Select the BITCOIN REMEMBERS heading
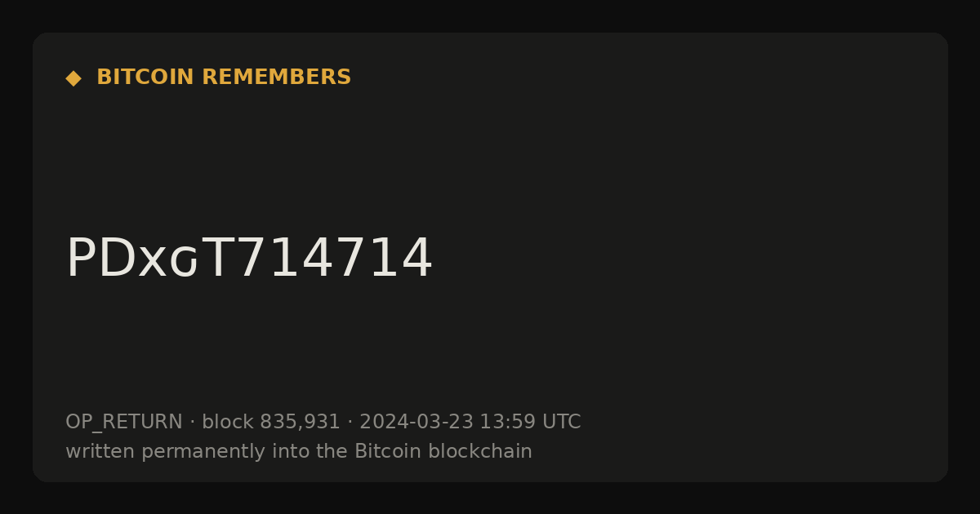The image size is (980, 514). 224,78
